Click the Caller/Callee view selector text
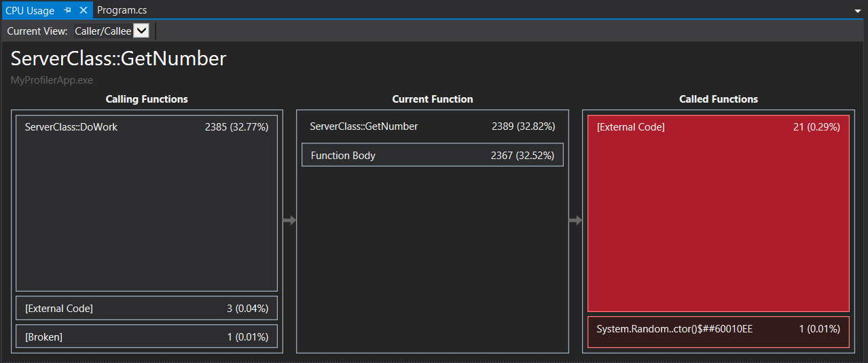 click(x=103, y=31)
